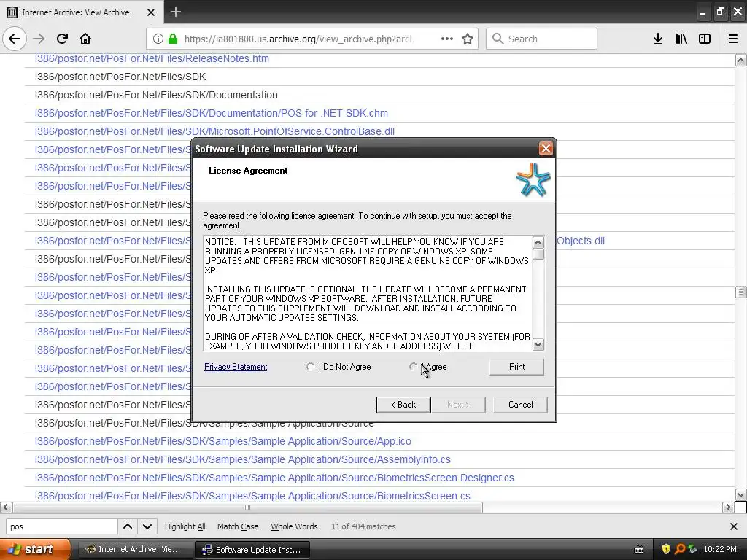Click the license text scrollbar thumb
The image size is (747, 560).
pyautogui.click(x=538, y=254)
